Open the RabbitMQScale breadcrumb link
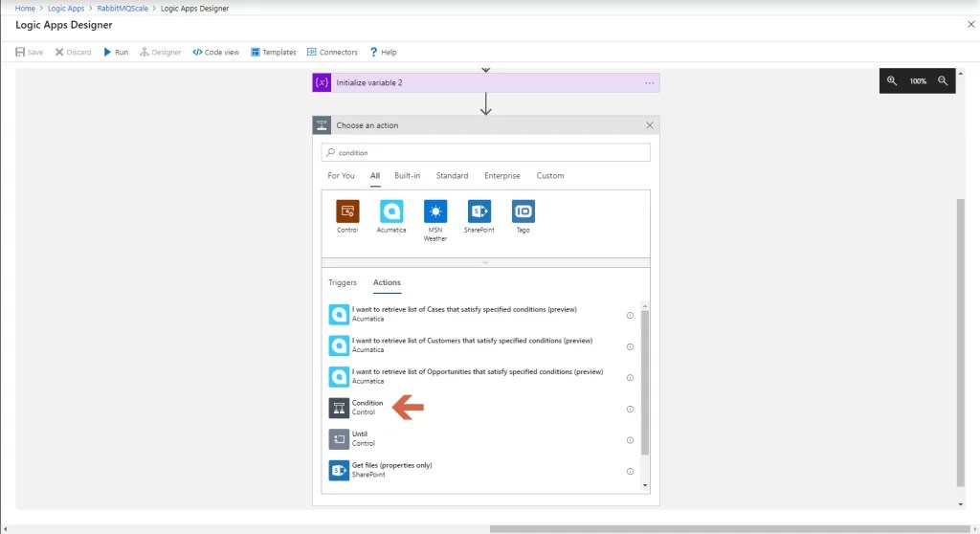980x534 pixels. [x=122, y=8]
